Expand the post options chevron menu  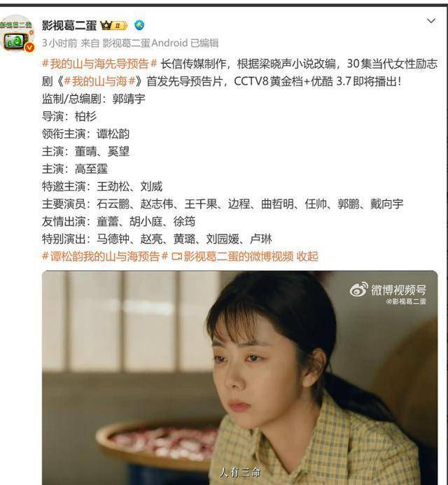431,21
